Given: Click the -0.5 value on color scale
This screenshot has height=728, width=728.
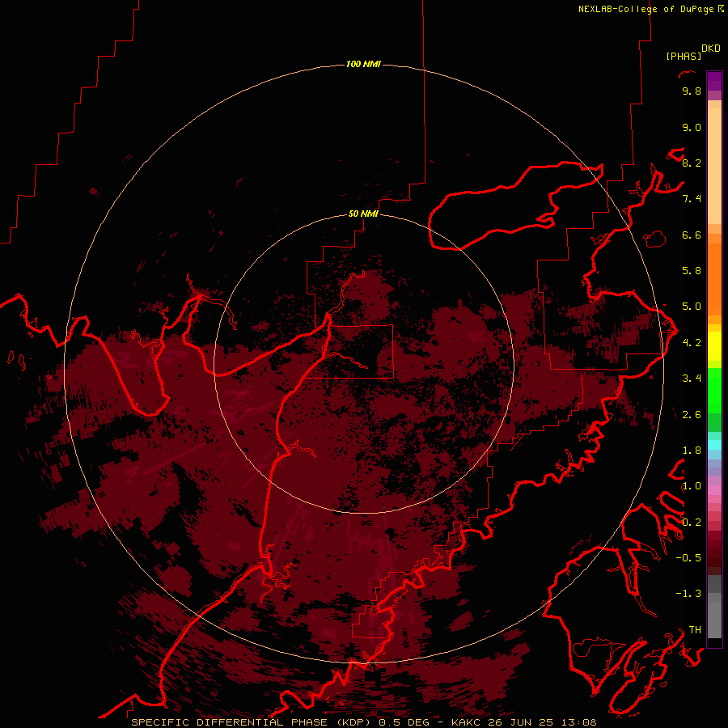Looking at the screenshot, I should (x=688, y=558).
